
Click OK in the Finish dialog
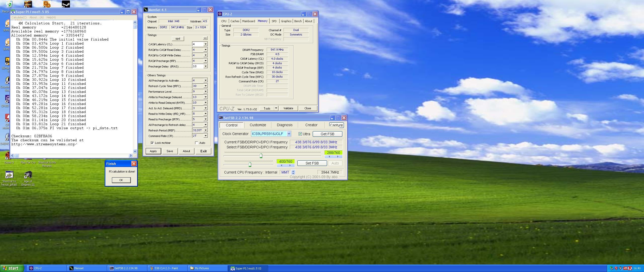pos(121,180)
